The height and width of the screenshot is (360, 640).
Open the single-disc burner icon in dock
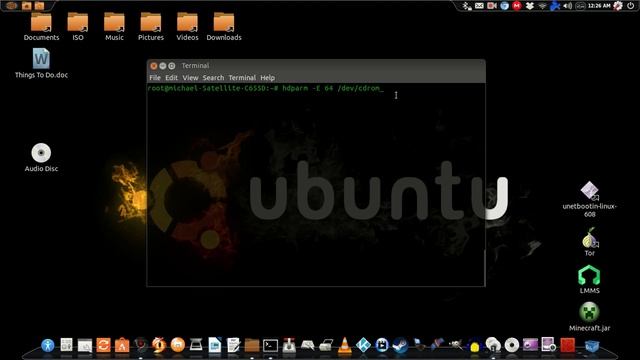[x=511, y=345]
